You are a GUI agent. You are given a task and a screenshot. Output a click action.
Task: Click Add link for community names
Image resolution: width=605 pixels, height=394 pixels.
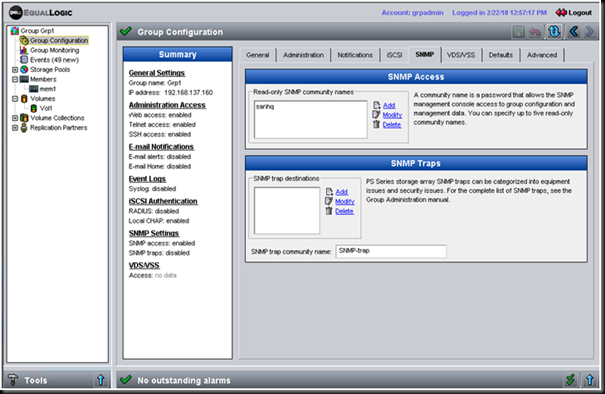389,105
